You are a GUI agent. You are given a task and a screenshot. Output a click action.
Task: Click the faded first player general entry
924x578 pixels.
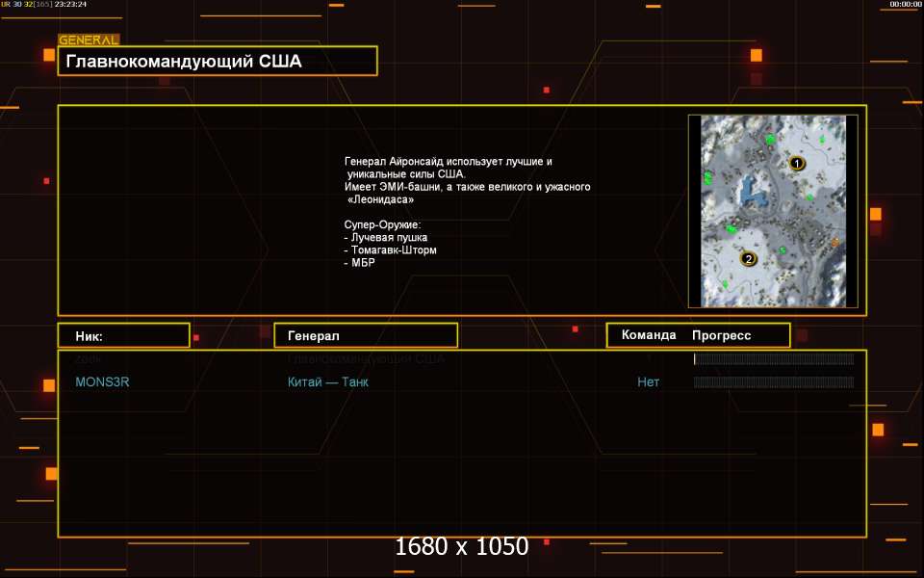click(366, 358)
